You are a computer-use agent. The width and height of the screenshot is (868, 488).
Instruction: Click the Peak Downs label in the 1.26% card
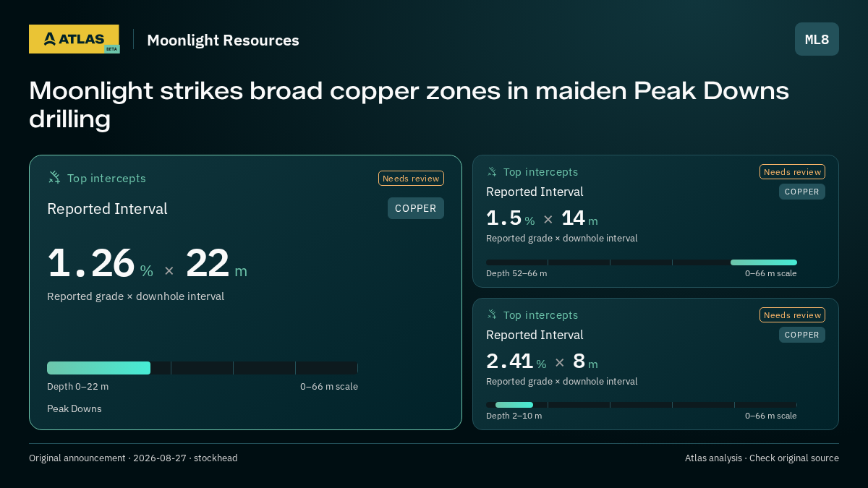point(75,408)
